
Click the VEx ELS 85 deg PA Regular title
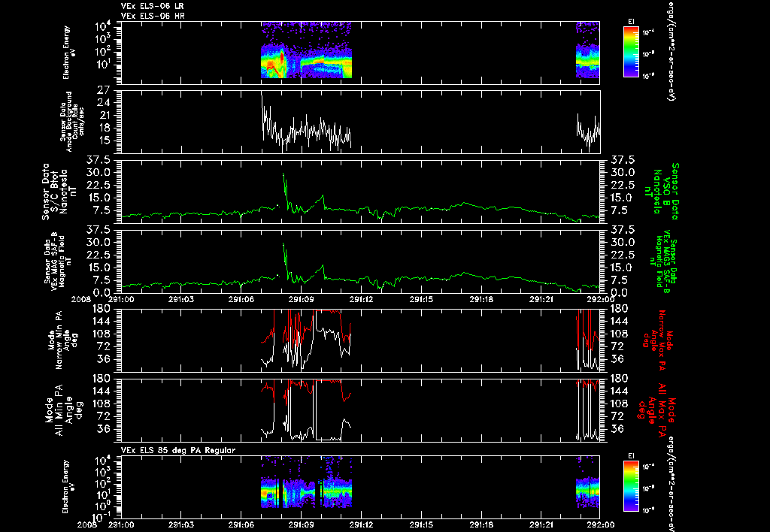178,451
